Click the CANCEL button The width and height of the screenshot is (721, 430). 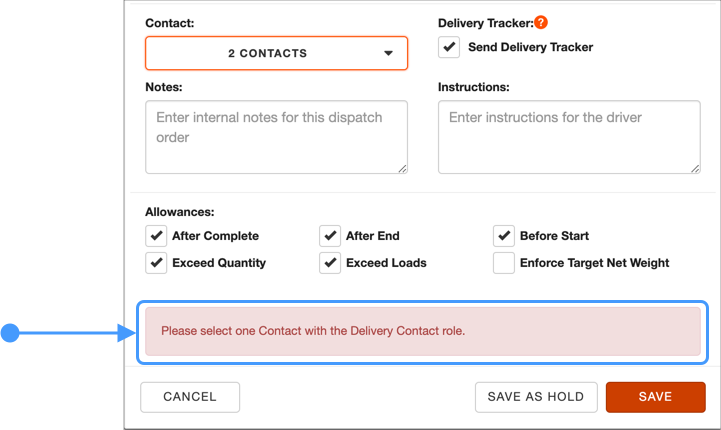190,397
